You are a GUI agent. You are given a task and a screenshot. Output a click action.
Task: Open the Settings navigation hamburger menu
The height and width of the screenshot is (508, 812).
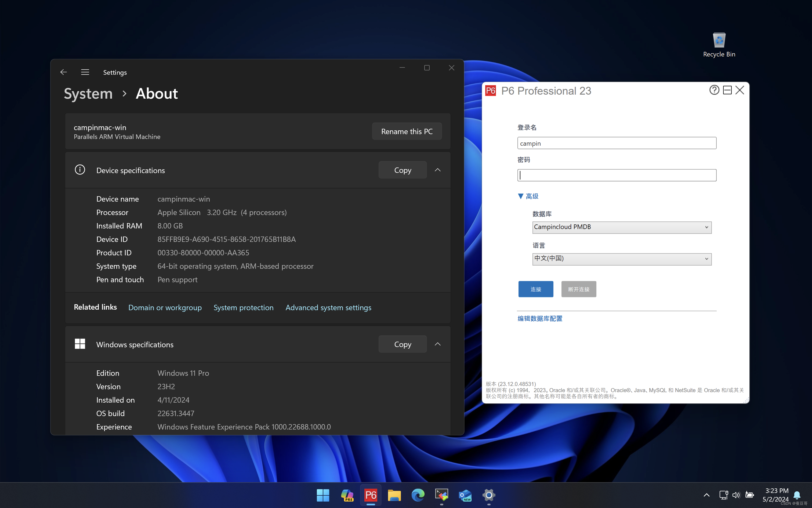click(85, 72)
